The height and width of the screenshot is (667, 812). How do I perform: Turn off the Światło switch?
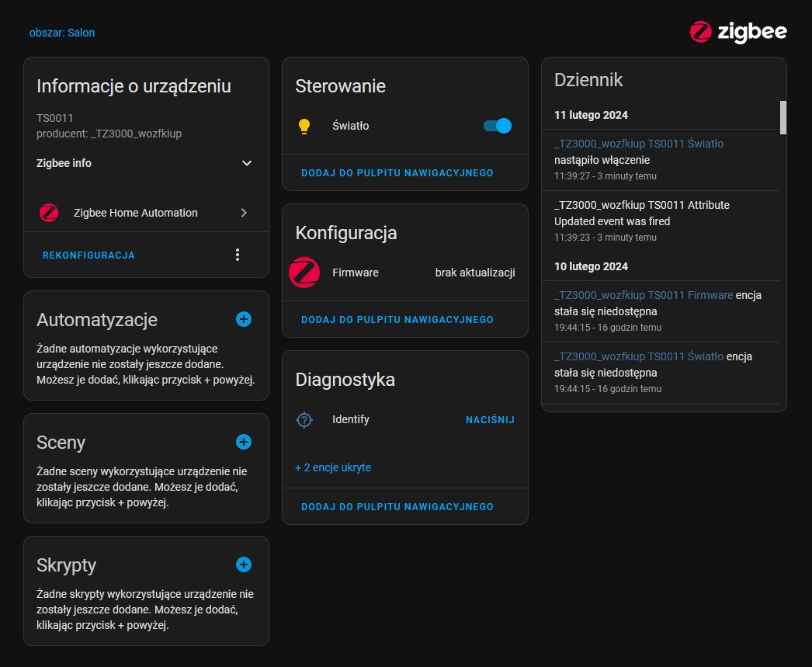pyautogui.click(x=498, y=126)
